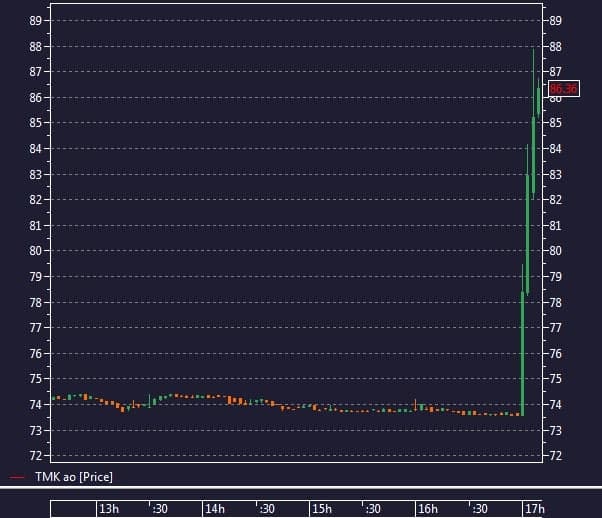Click the 88 label on the left price axis

click(x=35, y=47)
